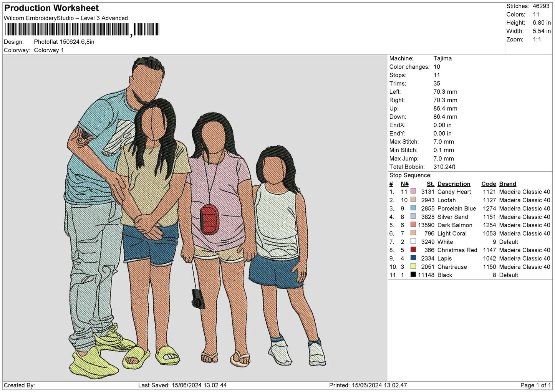Click 'Wilcom EmbroideryStudio – Level 3 Advanced' text
Image resolution: width=555 pixels, height=392 pixels.
pyautogui.click(x=66, y=18)
